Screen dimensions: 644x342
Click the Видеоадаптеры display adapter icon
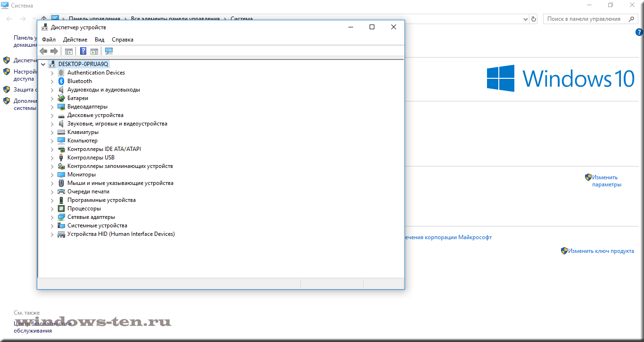click(61, 107)
